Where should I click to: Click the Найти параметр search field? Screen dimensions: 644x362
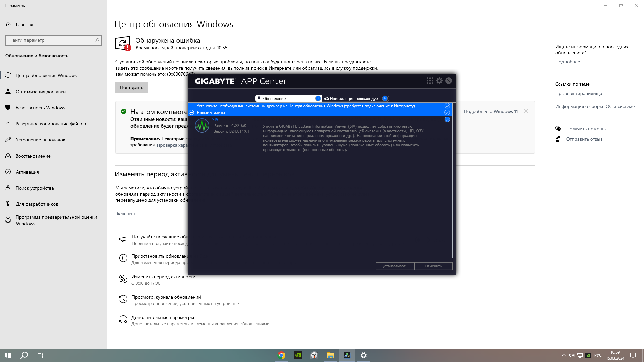(x=54, y=40)
